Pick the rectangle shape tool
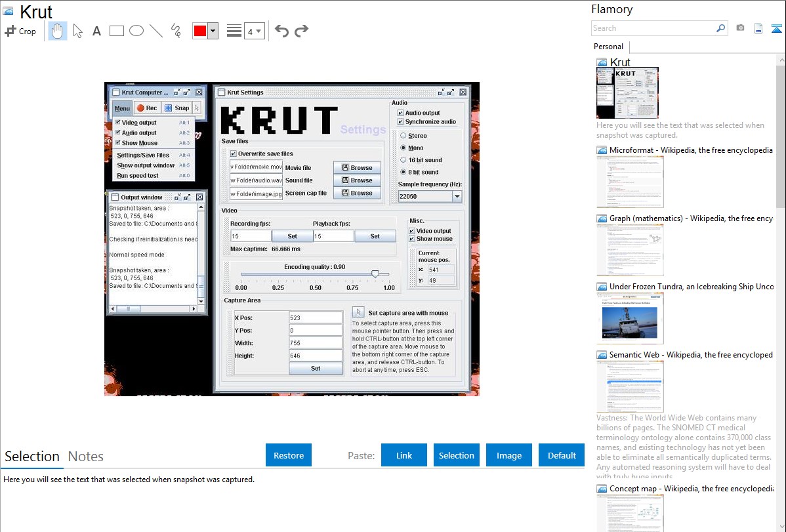 116,31
